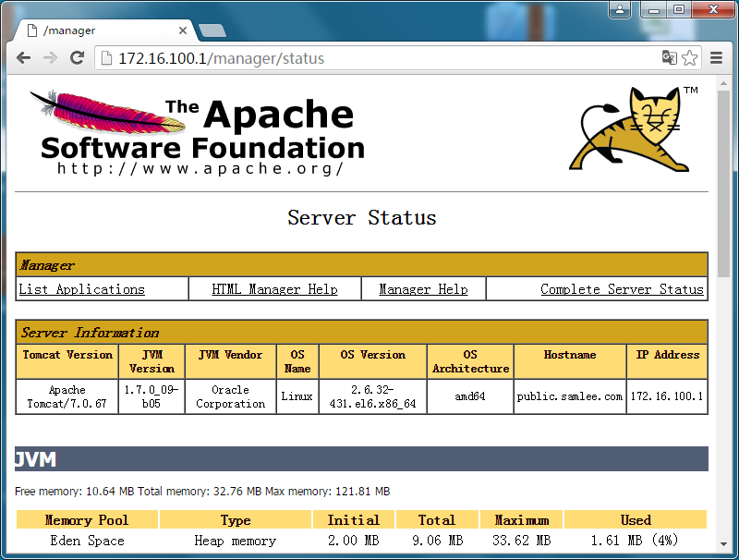Image resolution: width=739 pixels, height=560 pixels.
Task: Click the Tomcat cat logo
Action: click(634, 128)
